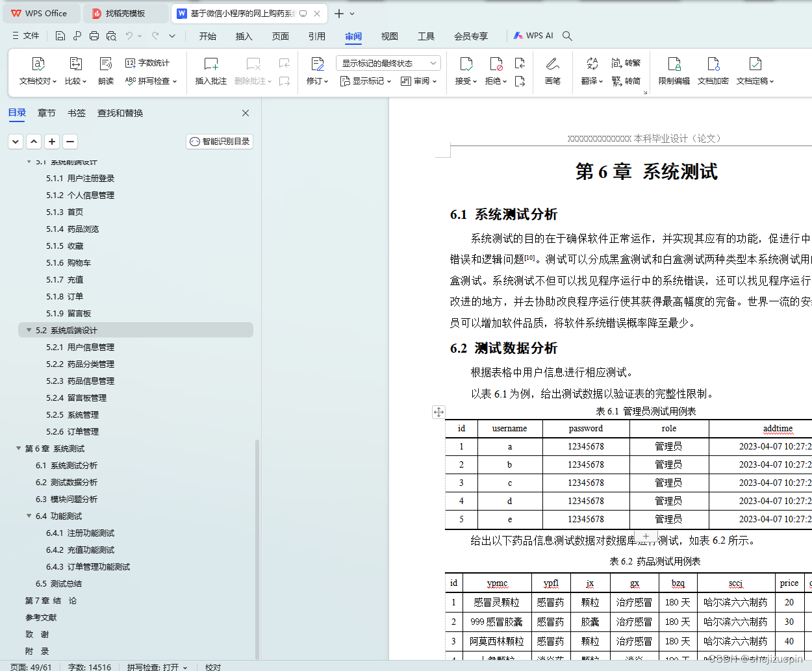Screen dimensions: 812x671
Task: Switch to the 插入 ribbon tab
Action: pyautogui.click(x=244, y=36)
